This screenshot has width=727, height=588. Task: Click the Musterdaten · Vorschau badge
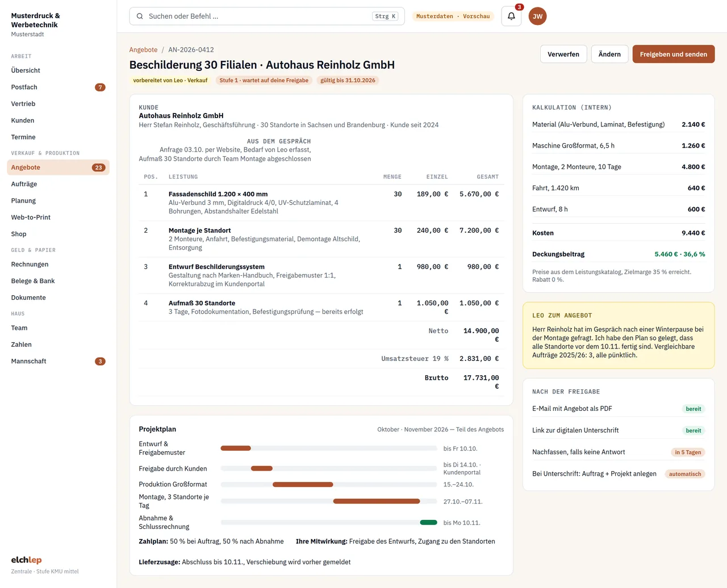(453, 16)
